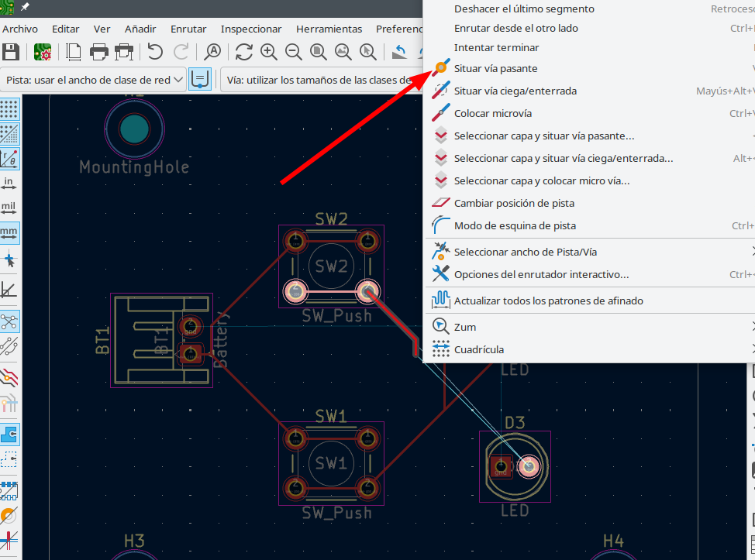Toggle the ratsnest display button
The width and height of the screenshot is (755, 560).
click(x=9, y=320)
